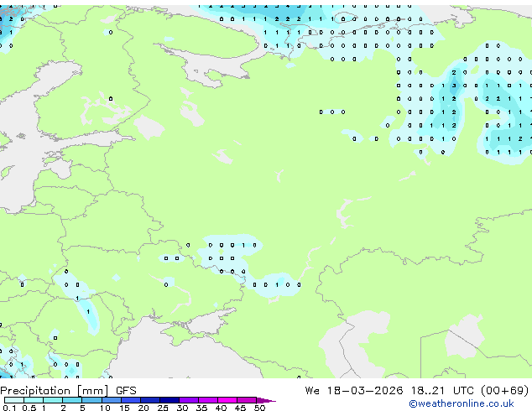This screenshot has height=411, width=532.
Task: Click the purple swatch between 30 and 35
Action: [x=188, y=400]
